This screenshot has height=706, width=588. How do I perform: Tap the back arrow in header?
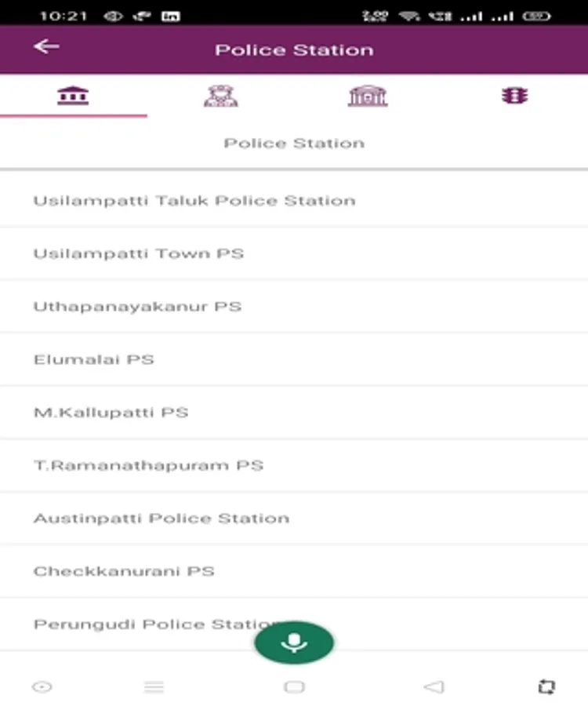pos(46,46)
